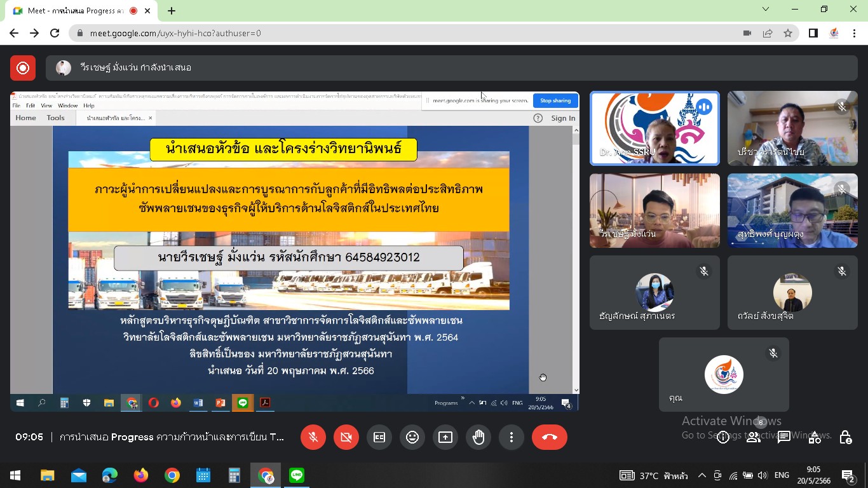
Task: Click the Chrome address bar URL
Action: click(x=175, y=33)
